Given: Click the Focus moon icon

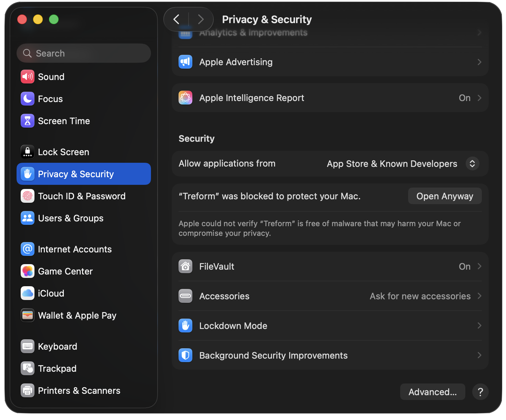Looking at the screenshot, I should [x=28, y=99].
